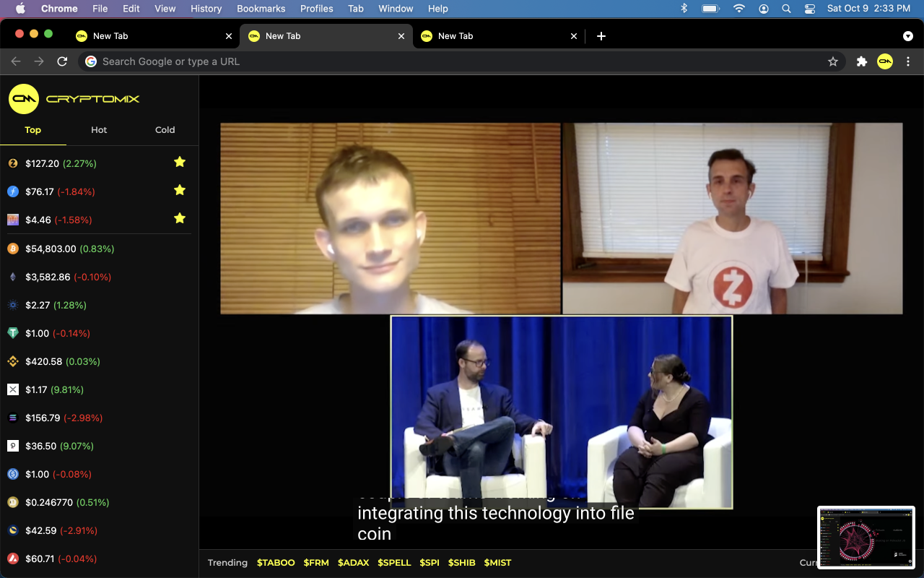Image resolution: width=924 pixels, height=578 pixels.
Task: Open trending token $FRM
Action: click(316, 563)
